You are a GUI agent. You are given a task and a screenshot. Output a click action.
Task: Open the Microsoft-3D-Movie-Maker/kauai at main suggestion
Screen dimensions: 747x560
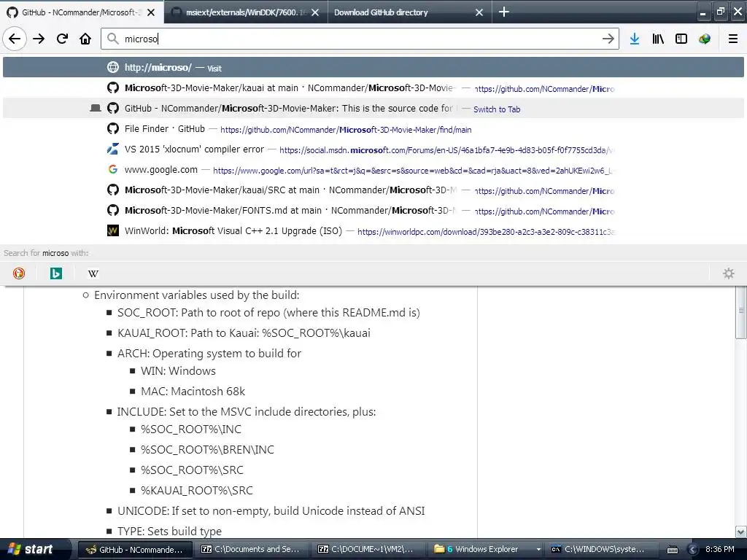pyautogui.click(x=373, y=88)
